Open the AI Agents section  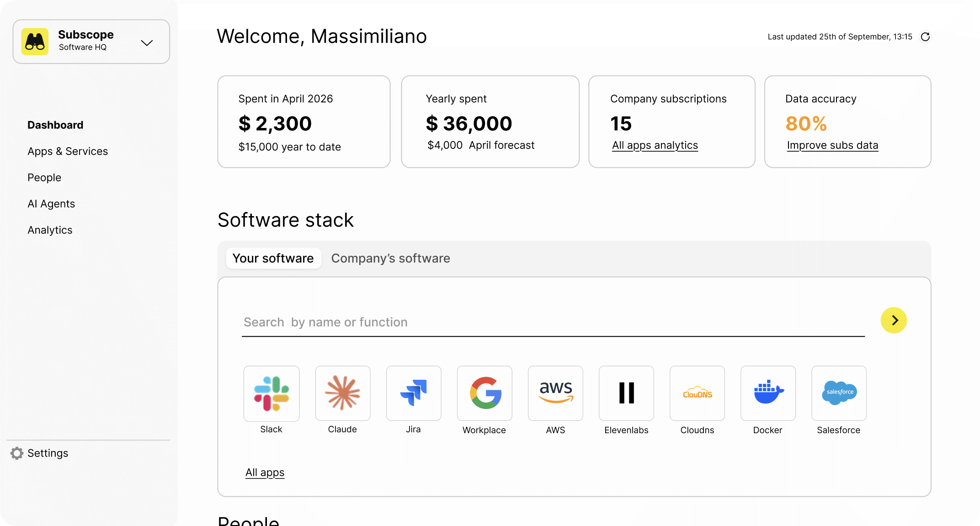(x=51, y=204)
